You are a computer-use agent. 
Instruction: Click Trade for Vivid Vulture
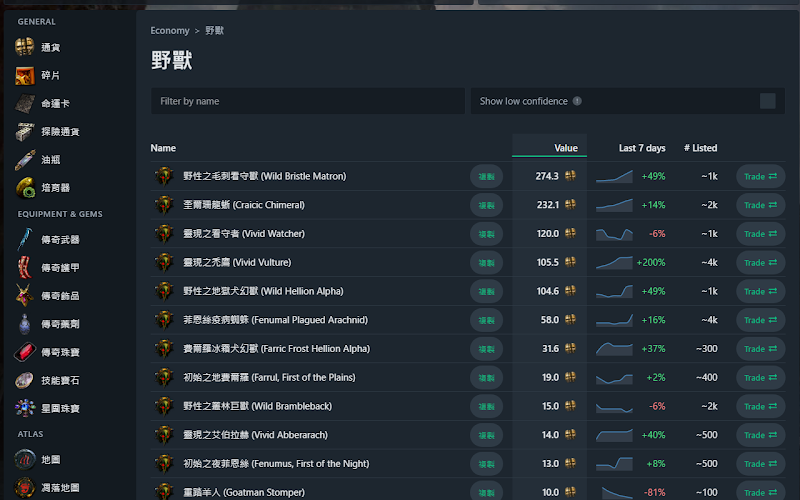click(x=760, y=262)
